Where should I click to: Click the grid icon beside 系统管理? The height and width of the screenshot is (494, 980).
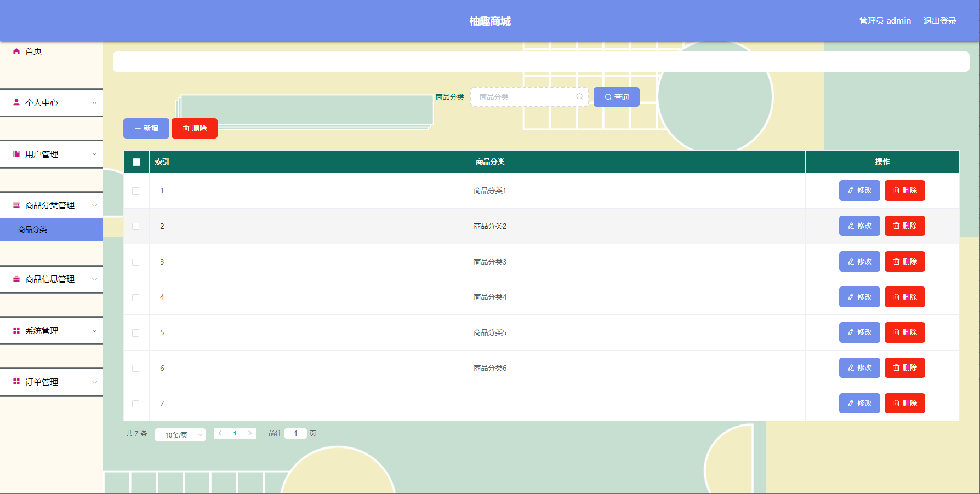(16, 330)
